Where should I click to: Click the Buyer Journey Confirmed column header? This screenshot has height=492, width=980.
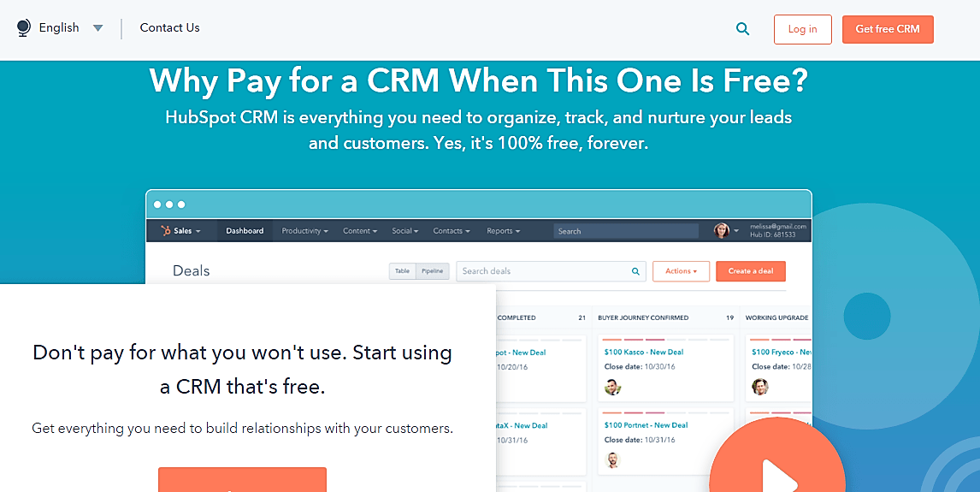click(643, 317)
